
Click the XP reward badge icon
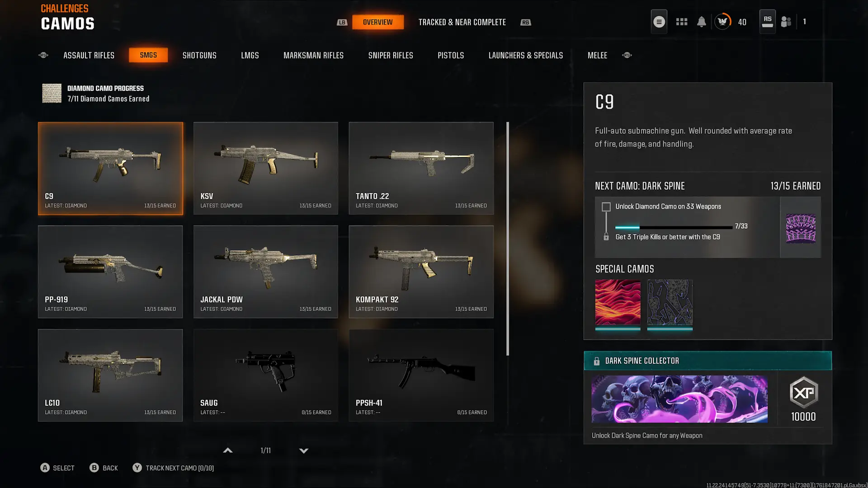tap(803, 392)
